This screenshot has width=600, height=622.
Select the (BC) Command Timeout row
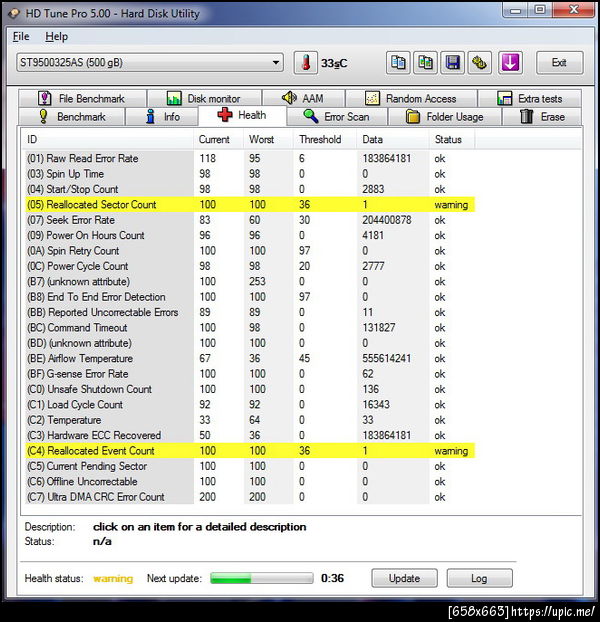point(250,328)
